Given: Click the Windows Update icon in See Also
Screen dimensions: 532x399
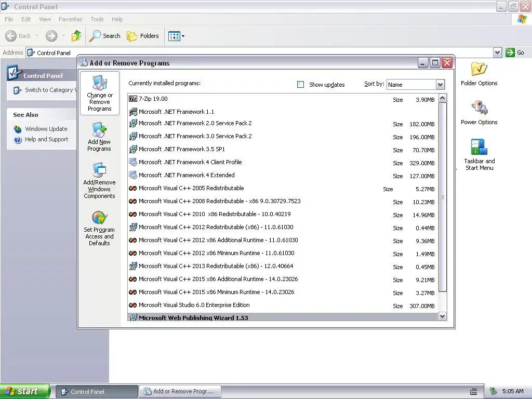Looking at the screenshot, I should (x=18, y=129).
